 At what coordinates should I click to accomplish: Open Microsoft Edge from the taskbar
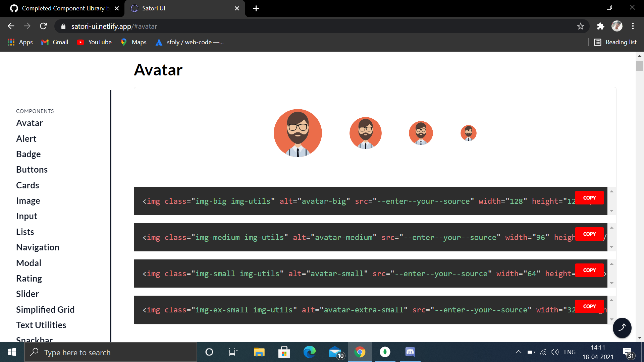309,352
